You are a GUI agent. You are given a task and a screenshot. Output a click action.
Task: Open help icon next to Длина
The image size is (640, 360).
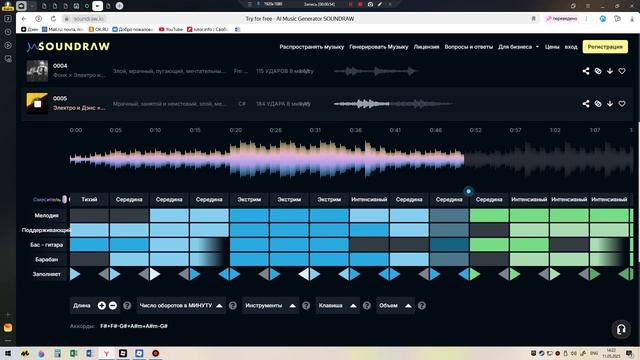(x=127, y=305)
